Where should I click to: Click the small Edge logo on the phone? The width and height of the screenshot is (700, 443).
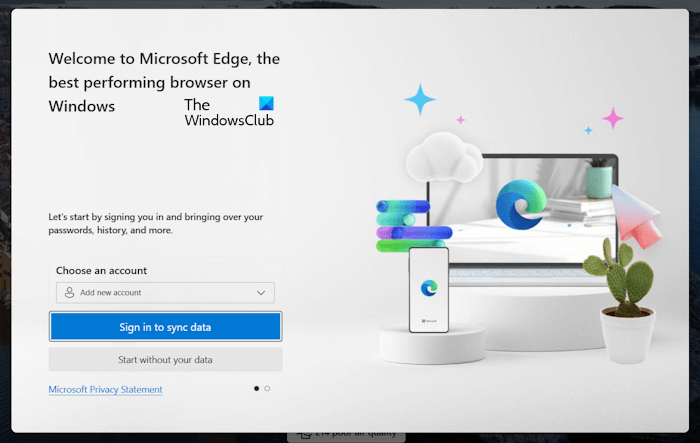coord(429,288)
